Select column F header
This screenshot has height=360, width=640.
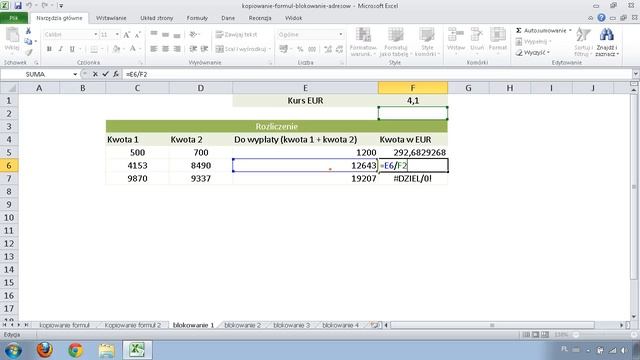(x=413, y=88)
